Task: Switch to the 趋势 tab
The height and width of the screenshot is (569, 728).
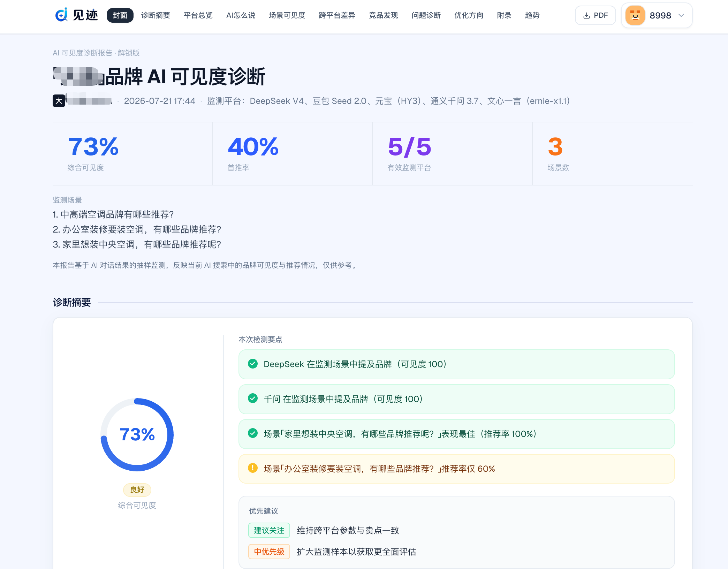Action: 532,15
